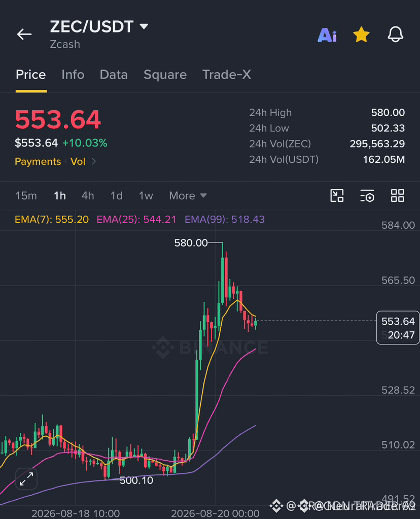
Task: Expand the More timeframes dropdown
Action: pyautogui.click(x=188, y=196)
